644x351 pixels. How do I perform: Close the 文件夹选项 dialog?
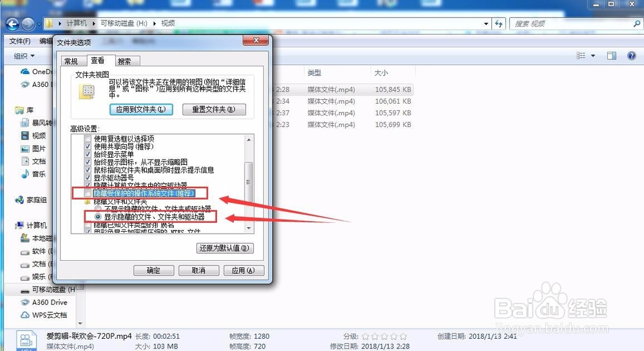(256, 40)
